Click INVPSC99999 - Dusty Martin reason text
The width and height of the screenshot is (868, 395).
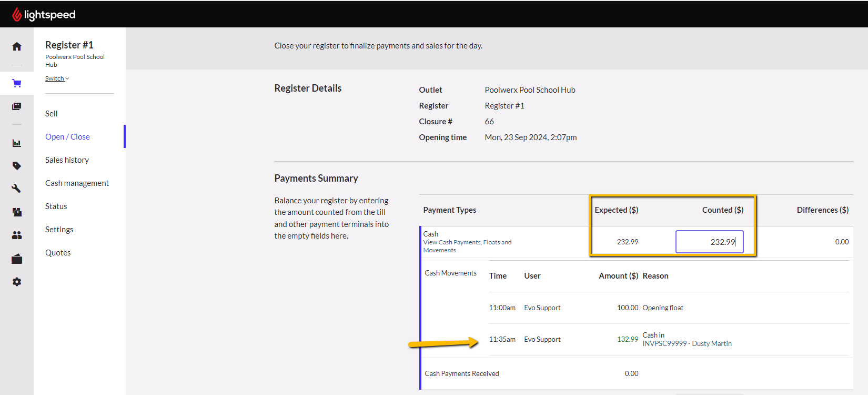pyautogui.click(x=687, y=343)
